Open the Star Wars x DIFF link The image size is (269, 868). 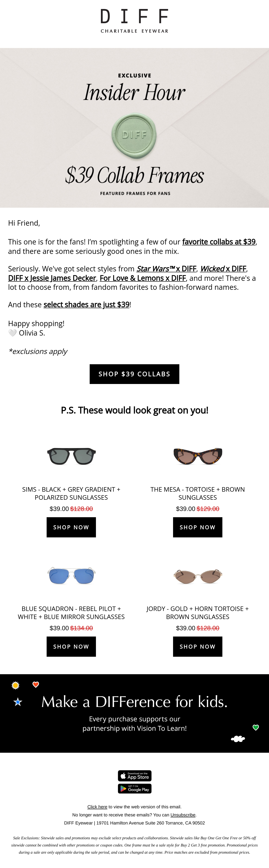pos(166,269)
